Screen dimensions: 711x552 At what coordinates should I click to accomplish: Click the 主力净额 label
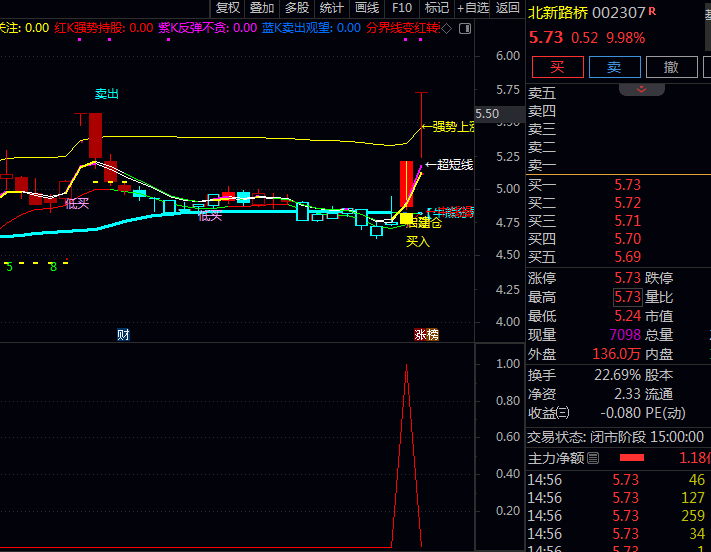click(x=556, y=458)
